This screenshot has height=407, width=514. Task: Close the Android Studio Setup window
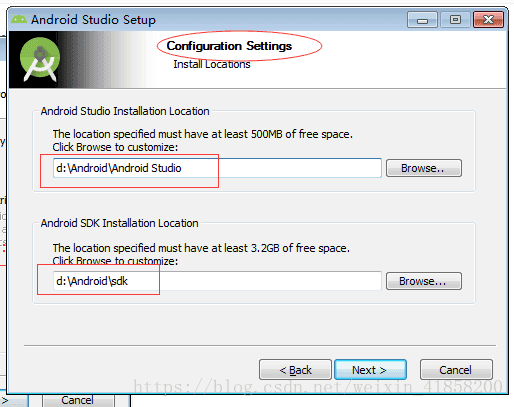pos(488,20)
